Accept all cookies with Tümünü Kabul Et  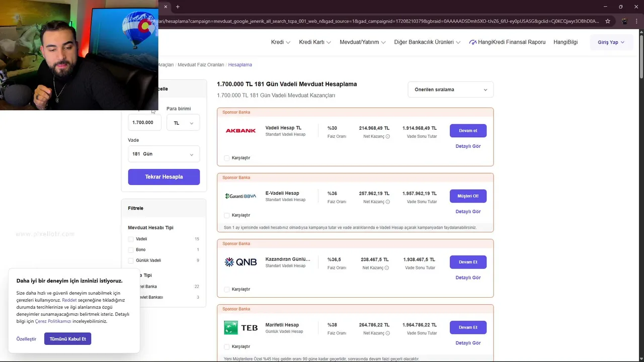point(67,339)
